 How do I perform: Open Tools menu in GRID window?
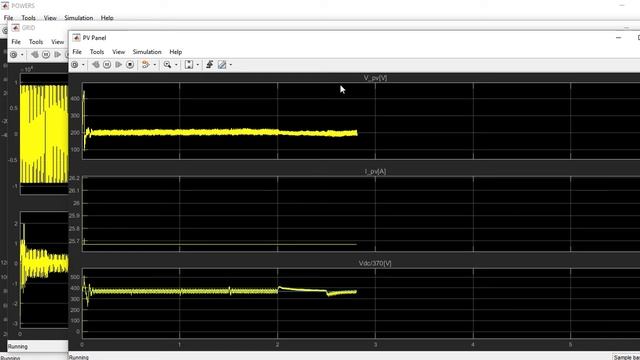(x=36, y=42)
